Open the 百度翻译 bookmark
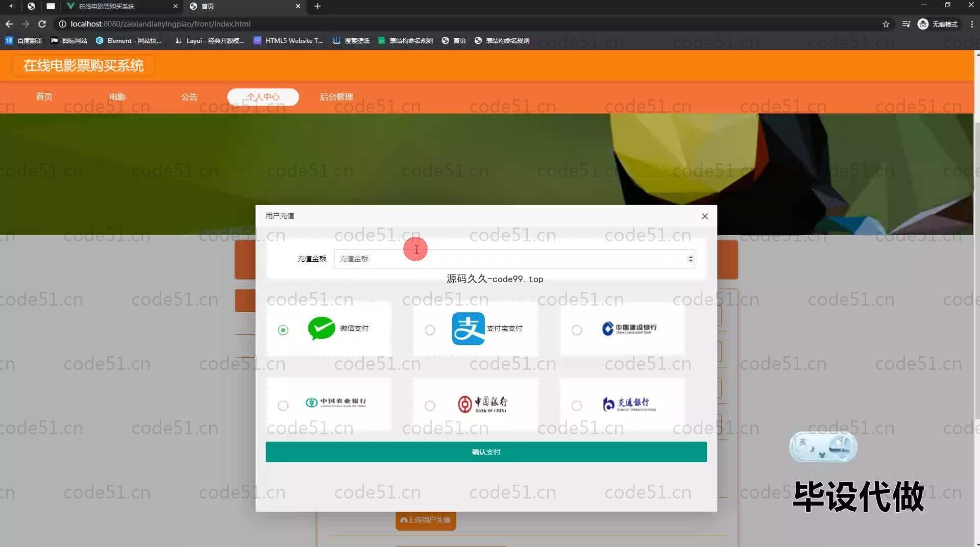This screenshot has width=980, height=547. click(23, 40)
